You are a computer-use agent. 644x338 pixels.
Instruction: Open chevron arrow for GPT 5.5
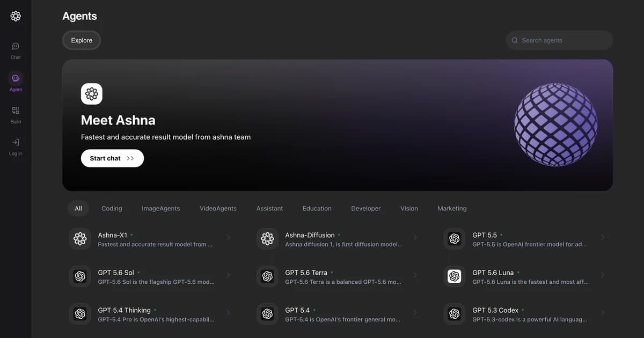coord(603,237)
